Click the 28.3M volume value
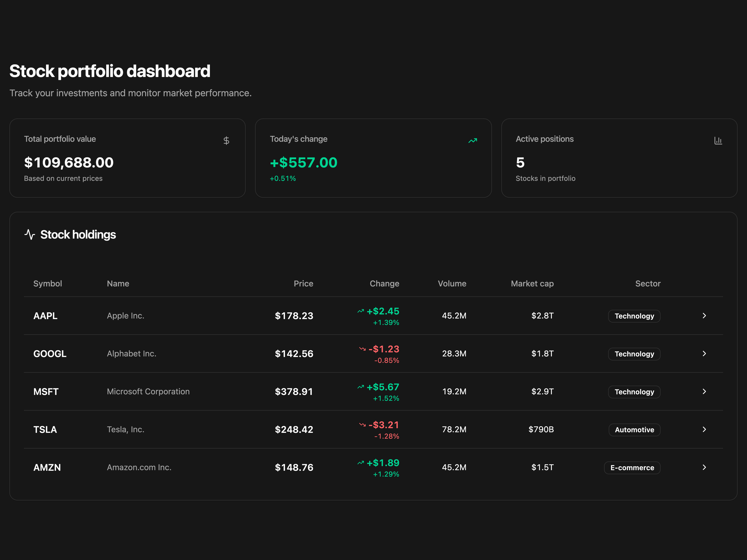This screenshot has height=560, width=747. pyautogui.click(x=454, y=353)
